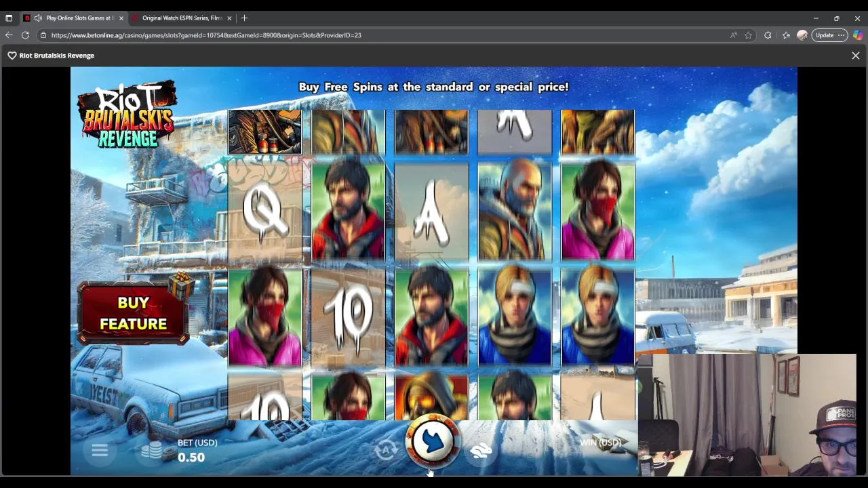The height and width of the screenshot is (488, 868).
Task: Click the browser address bar URL
Action: [206, 35]
